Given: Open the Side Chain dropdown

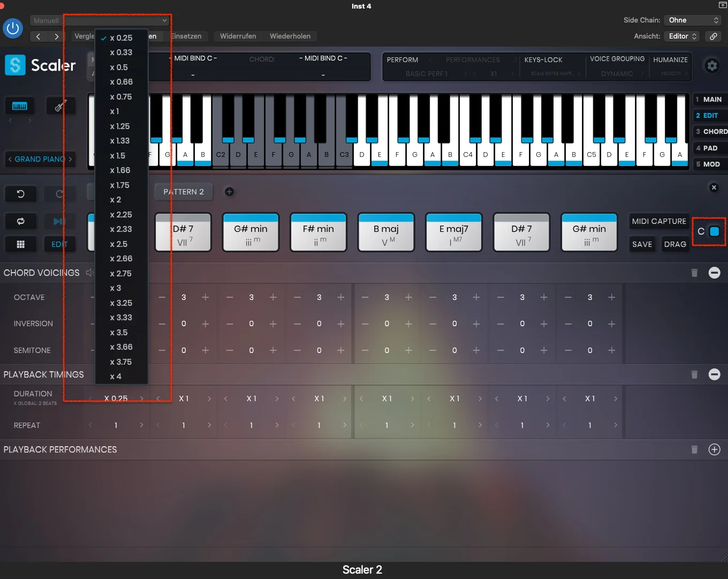Looking at the screenshot, I should click(x=693, y=20).
